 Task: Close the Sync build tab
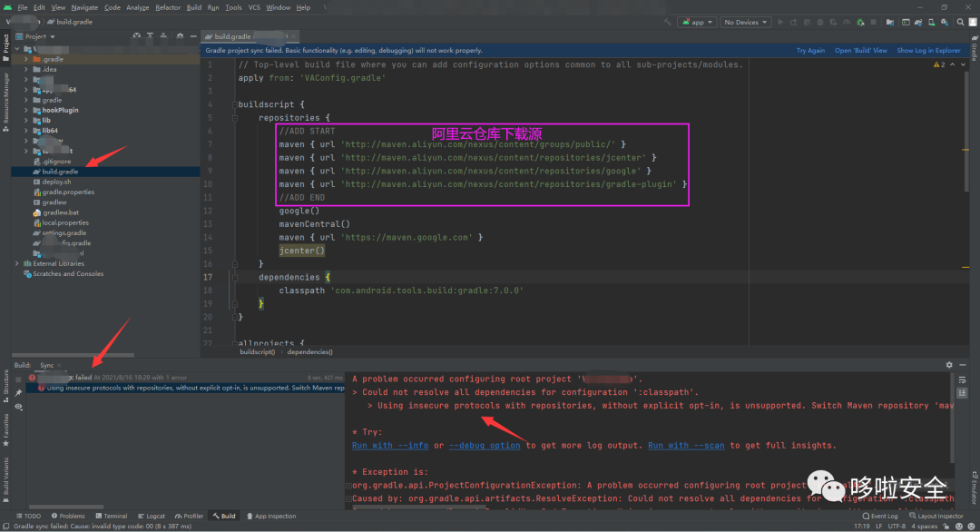click(59, 365)
